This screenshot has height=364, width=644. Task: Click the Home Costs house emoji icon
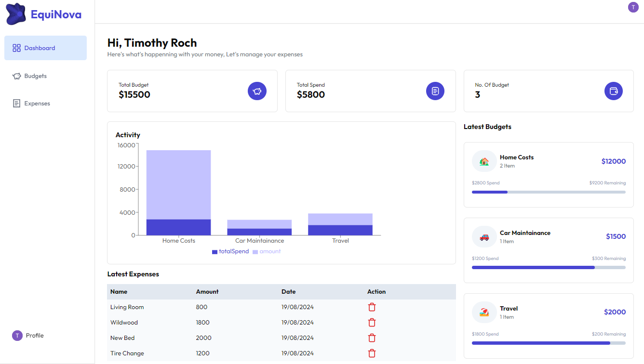pyautogui.click(x=484, y=161)
